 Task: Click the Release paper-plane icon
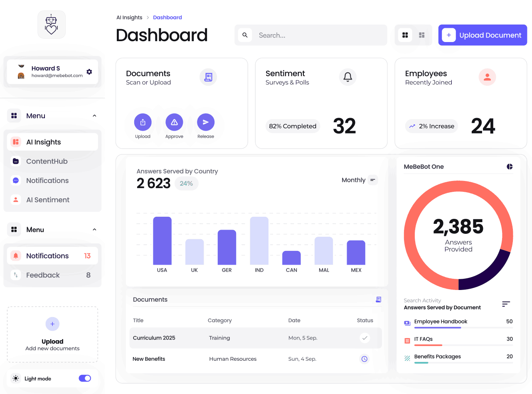[206, 122]
